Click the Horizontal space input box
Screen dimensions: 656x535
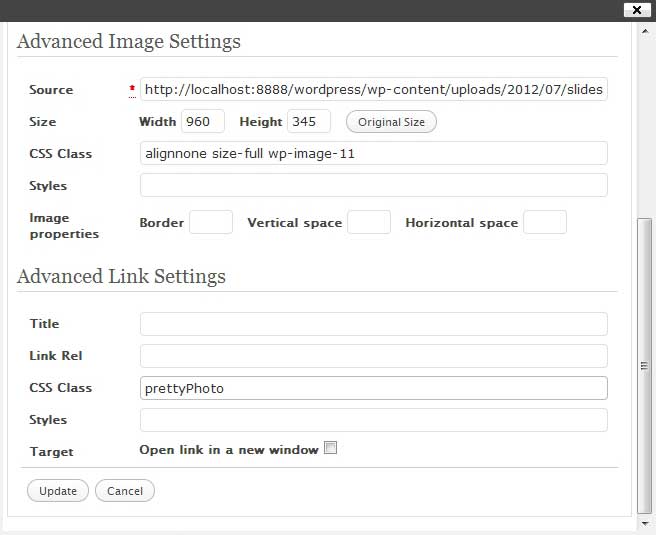(545, 223)
